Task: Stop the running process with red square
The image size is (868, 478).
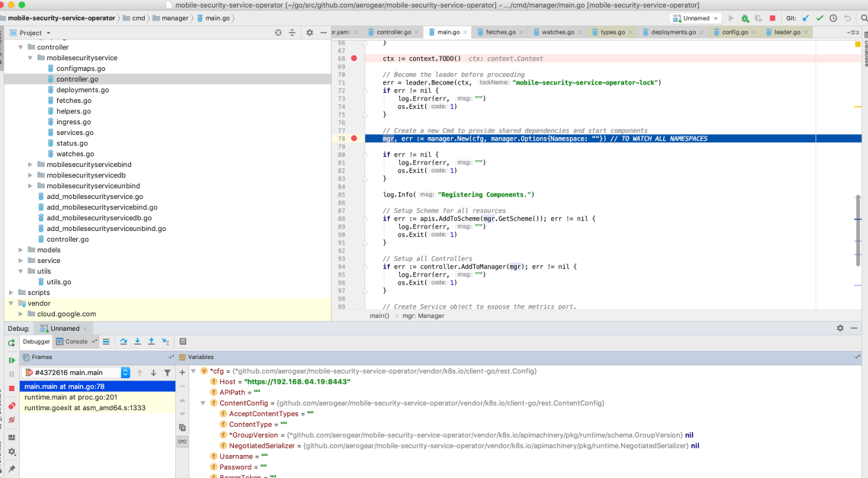Action: pos(772,18)
